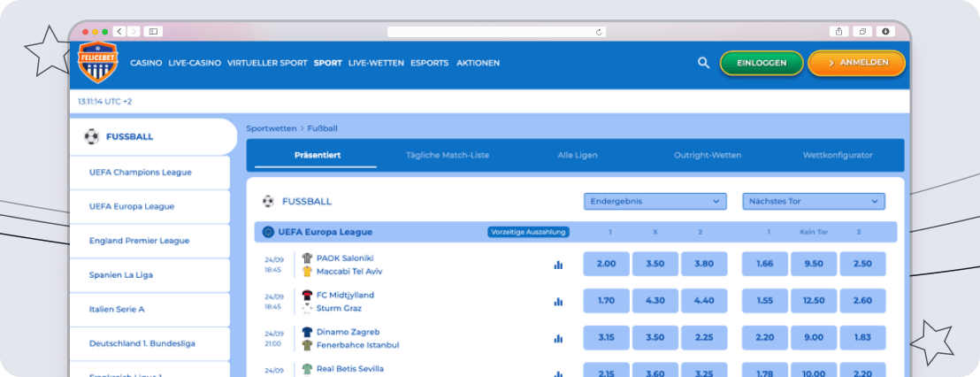Viewport: 980px width, 377px height.
Task: Click the browser forward arrow
Action: [134, 31]
